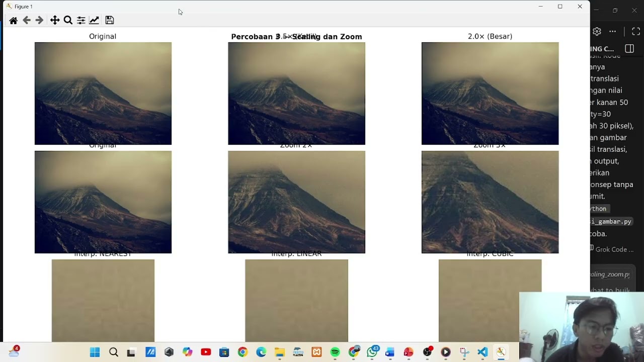The width and height of the screenshot is (644, 362).
Task: Click the scaling_zoom.py file chip in VS Code
Action: pos(610,275)
